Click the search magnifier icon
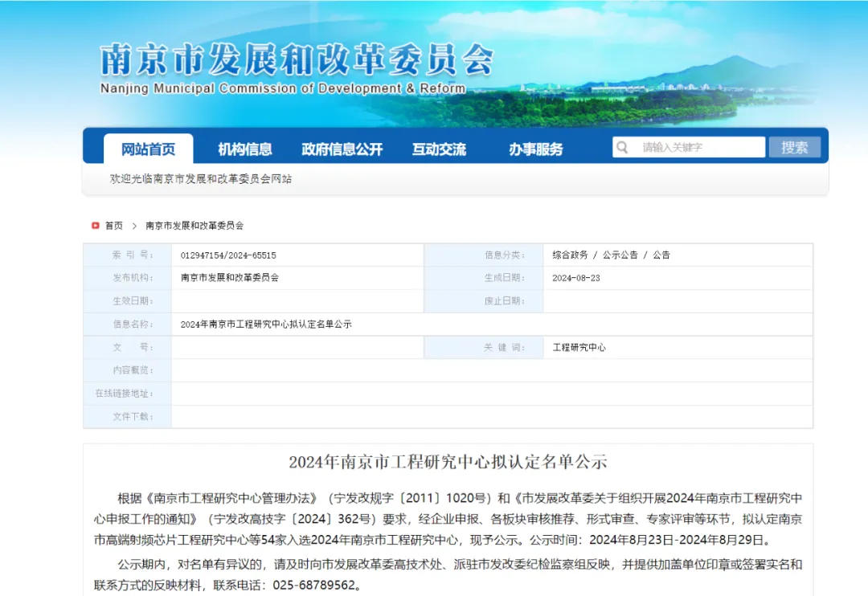 [622, 147]
